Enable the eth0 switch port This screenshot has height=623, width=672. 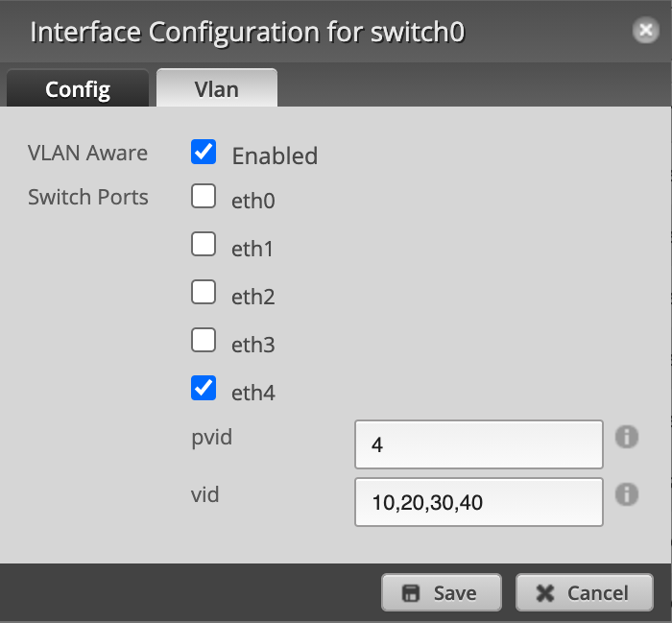204,196
